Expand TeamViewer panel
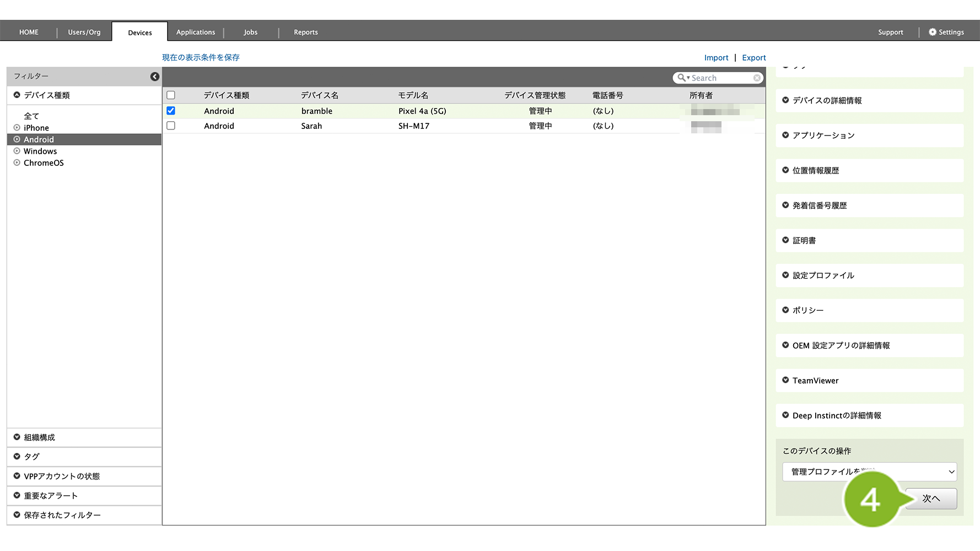This screenshot has width=980, height=551. (869, 380)
